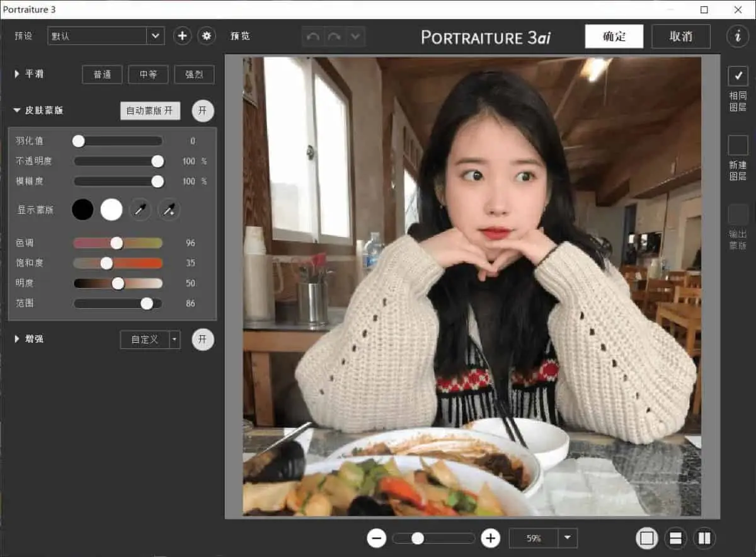This screenshot has height=557, width=756.
Task: Collapse the 皮肤蒙版 section
Action: coord(17,110)
